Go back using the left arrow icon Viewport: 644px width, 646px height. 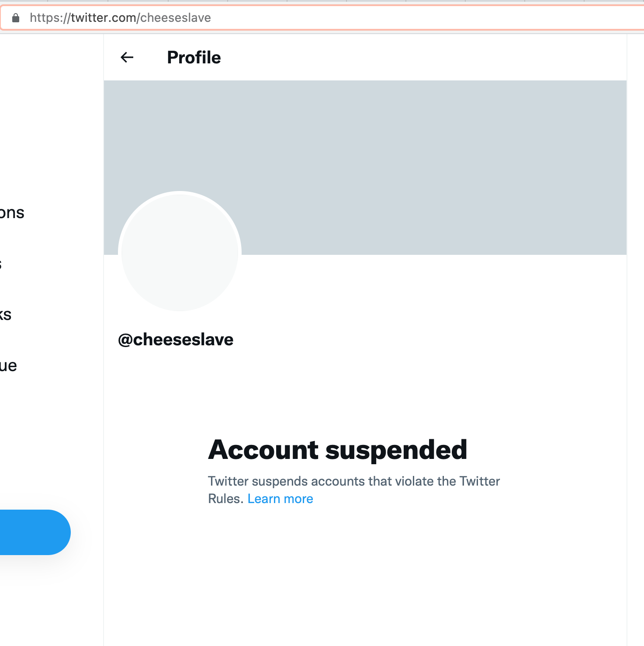[x=127, y=57]
